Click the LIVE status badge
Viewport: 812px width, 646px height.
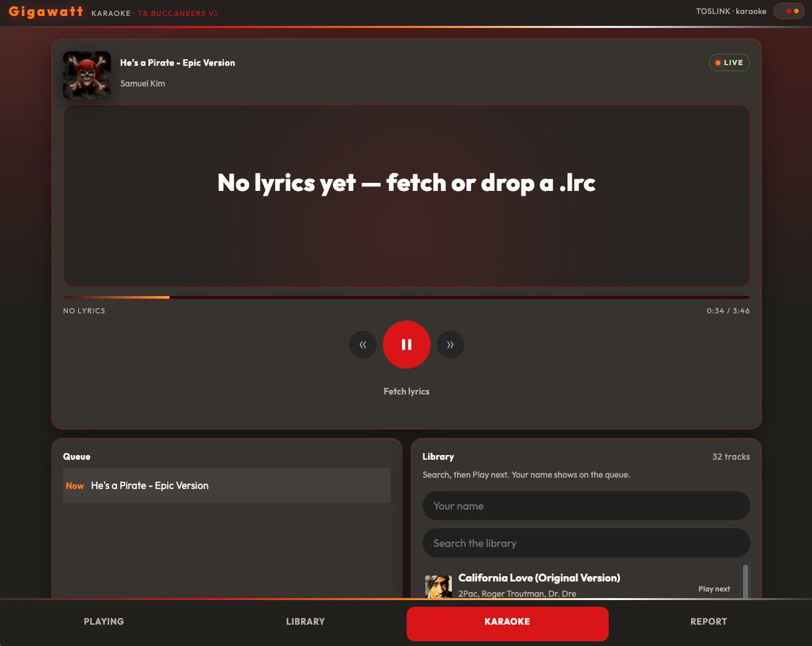pos(729,63)
